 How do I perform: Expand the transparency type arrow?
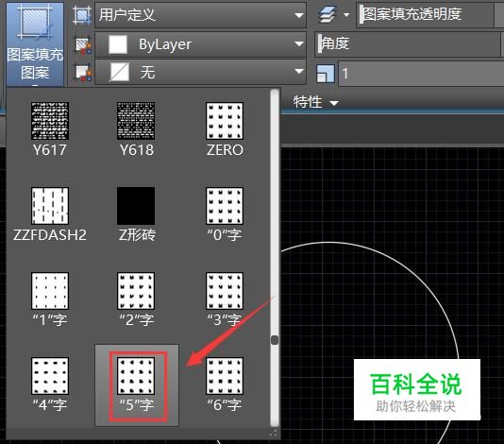[346, 15]
